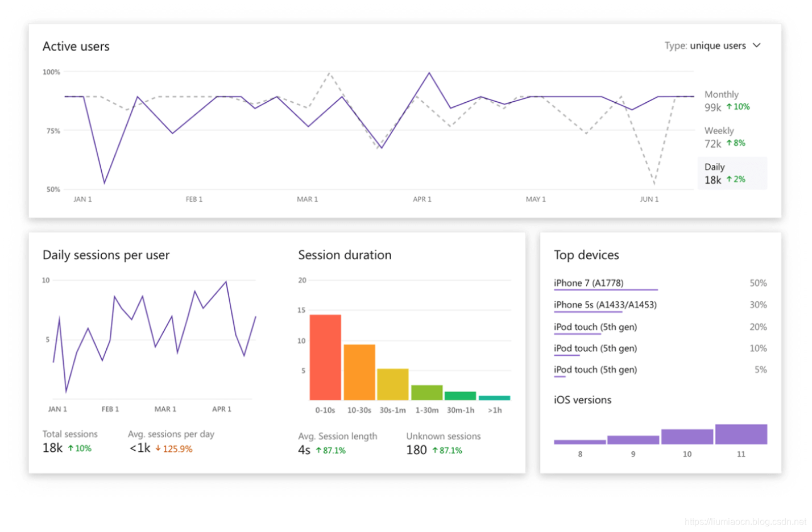
Task: Click the yellow 30s-1m bar
Action: [x=393, y=384]
